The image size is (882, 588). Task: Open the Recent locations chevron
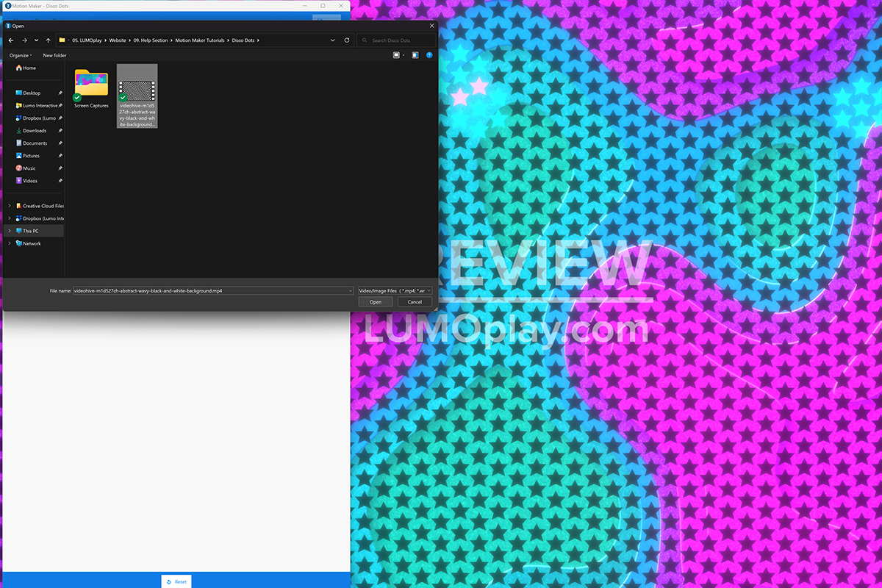(36, 40)
